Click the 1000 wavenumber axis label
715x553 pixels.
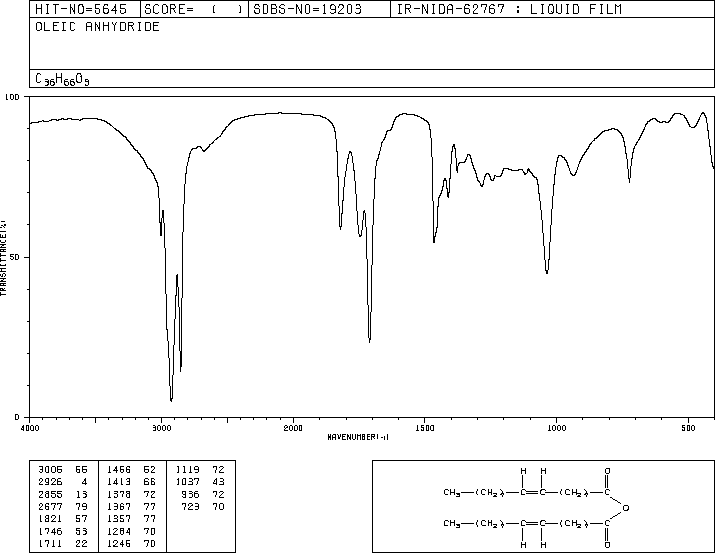(x=556, y=428)
